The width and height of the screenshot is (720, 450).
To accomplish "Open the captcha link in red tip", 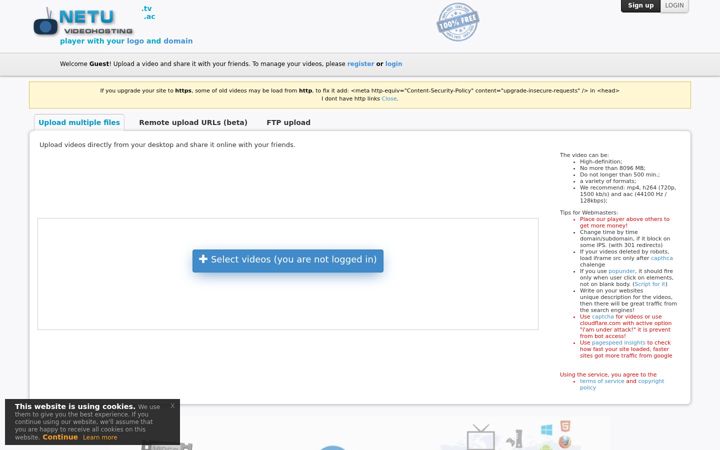I will pyautogui.click(x=602, y=316).
